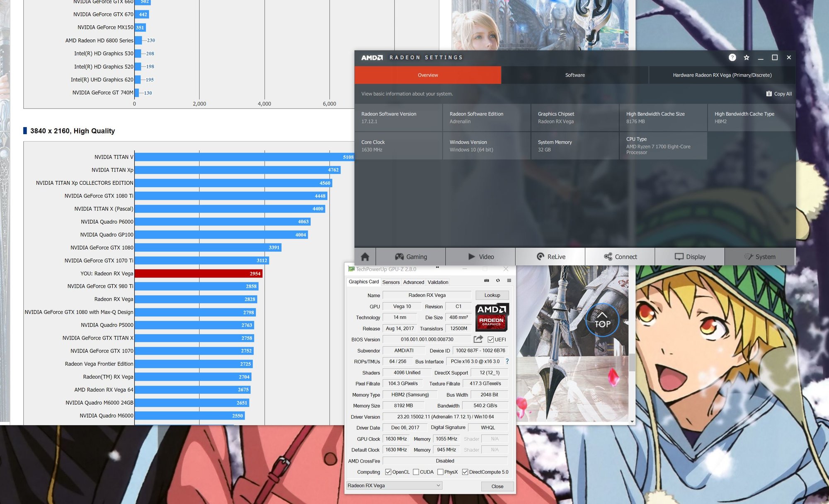This screenshot has height=504, width=829.
Task: Open Radeon Settings help icon
Action: coord(732,58)
